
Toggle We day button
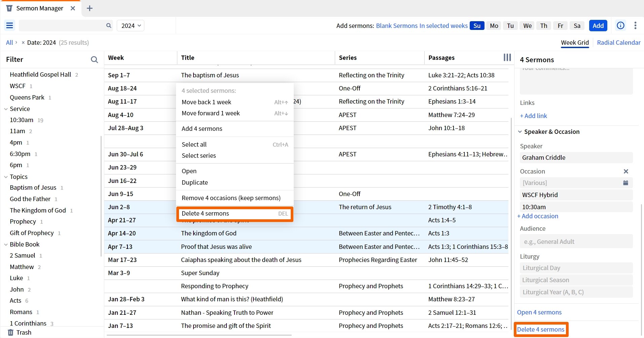coord(528,26)
